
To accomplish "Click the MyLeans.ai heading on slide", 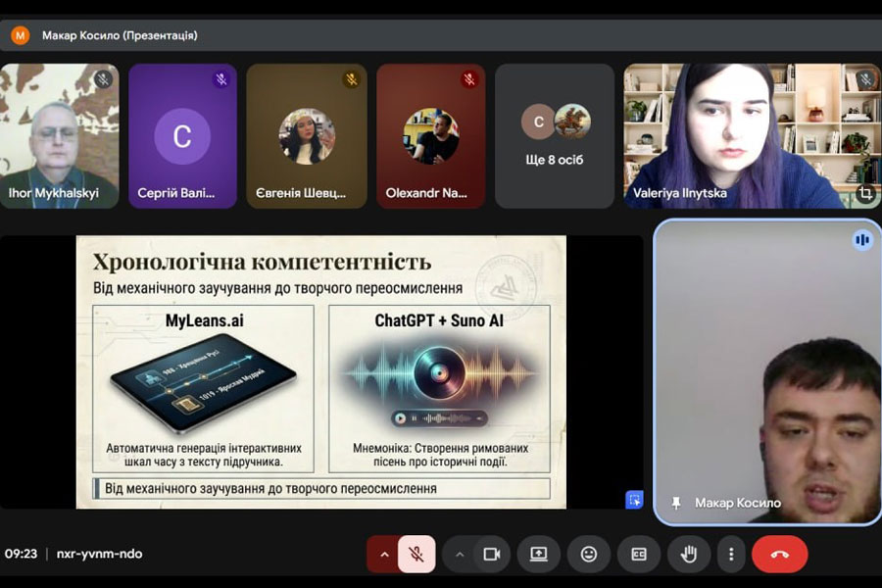I will [x=204, y=320].
